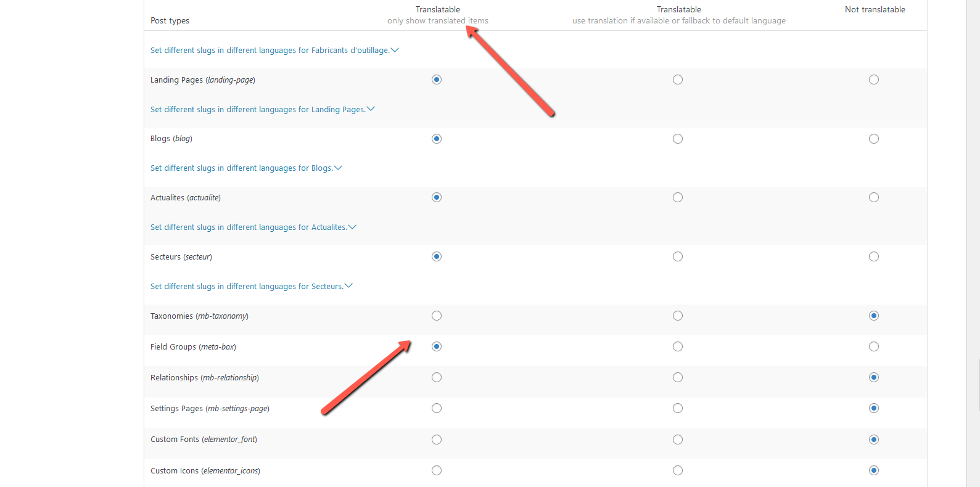980x487 pixels.
Task: Make Custom Fonts translatable, only translated items
Action: click(x=437, y=440)
